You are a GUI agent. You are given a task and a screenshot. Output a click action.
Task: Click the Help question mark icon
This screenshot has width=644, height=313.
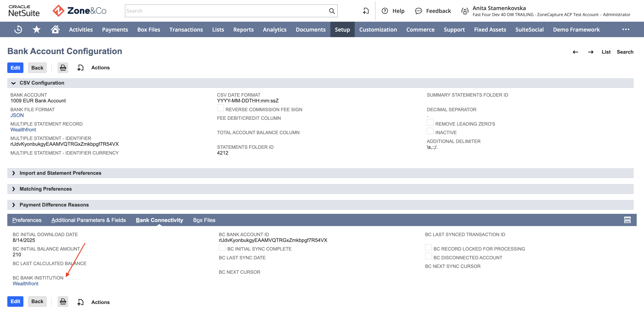(x=385, y=11)
